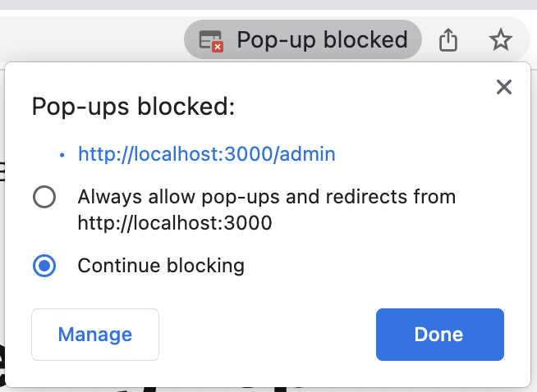This screenshot has height=392, width=537.
Task: Click the "Pop-up blocked" address bar label
Action: (x=322, y=39)
